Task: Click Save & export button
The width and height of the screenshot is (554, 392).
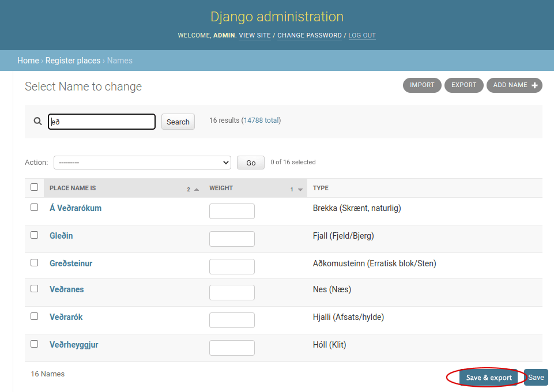Action: 489,378
